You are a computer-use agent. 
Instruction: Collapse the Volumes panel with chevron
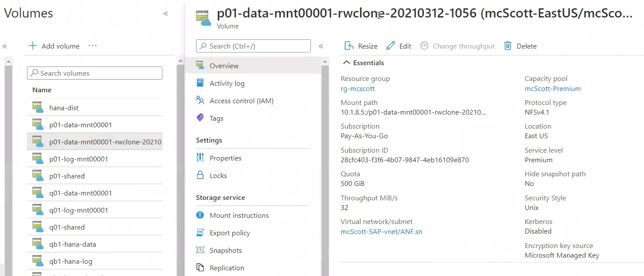click(165, 14)
